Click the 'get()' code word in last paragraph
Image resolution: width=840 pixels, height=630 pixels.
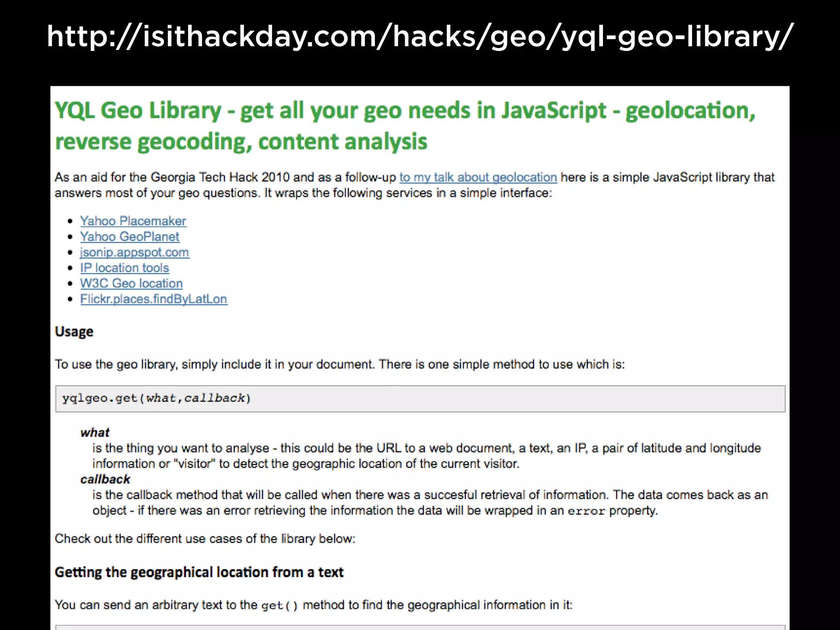click(x=280, y=605)
